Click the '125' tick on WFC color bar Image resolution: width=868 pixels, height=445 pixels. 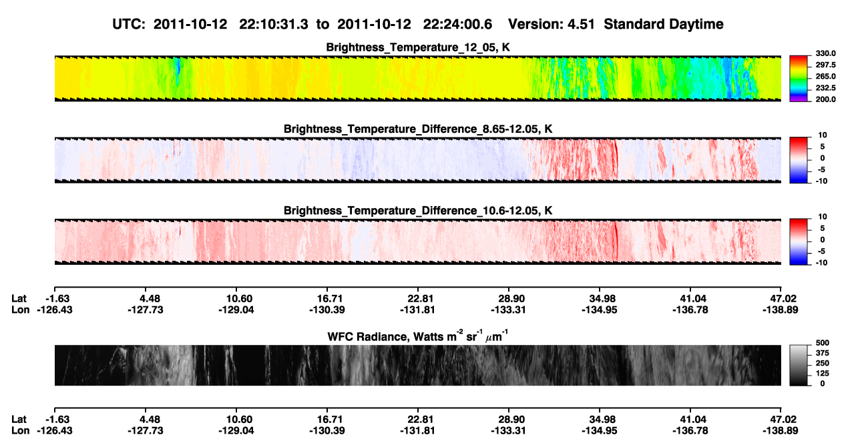[823, 373]
